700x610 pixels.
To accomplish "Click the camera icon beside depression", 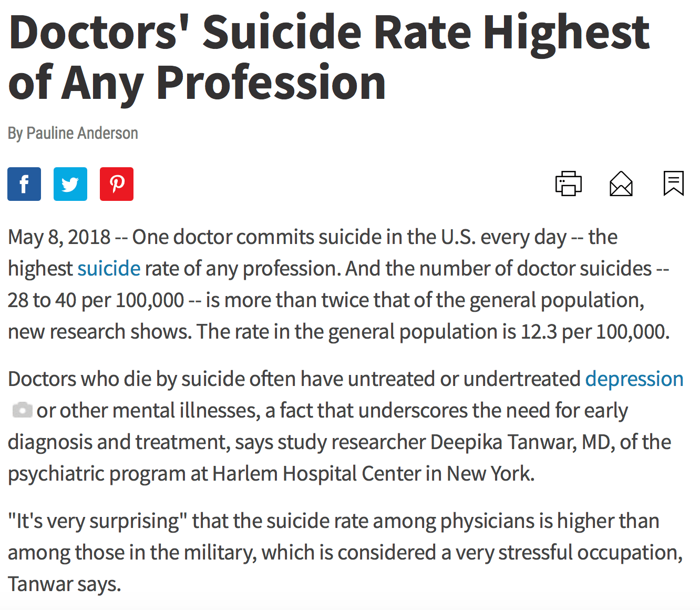I will [x=22, y=410].
